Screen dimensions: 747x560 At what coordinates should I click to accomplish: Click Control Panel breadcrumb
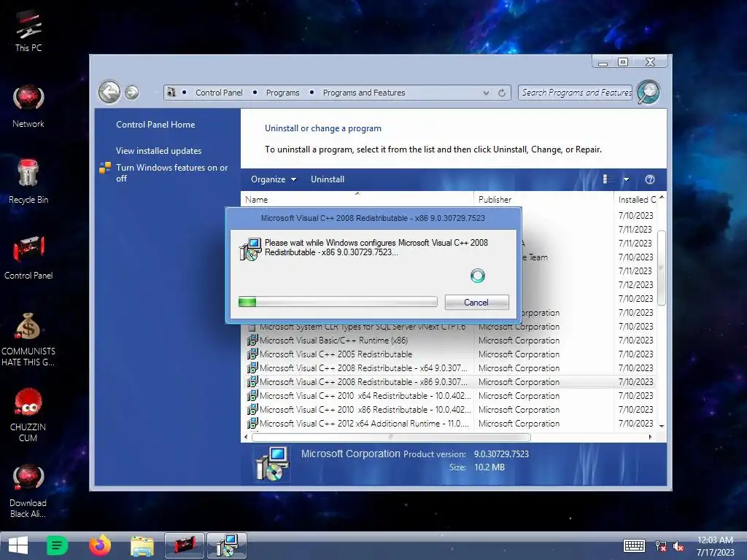219,93
